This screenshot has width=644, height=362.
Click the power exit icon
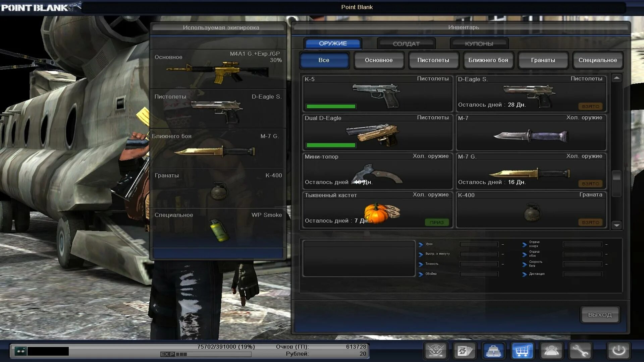pyautogui.click(x=619, y=351)
